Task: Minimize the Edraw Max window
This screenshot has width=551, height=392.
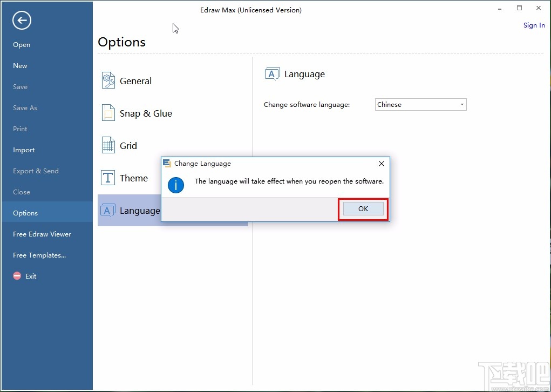Action: 500,8
